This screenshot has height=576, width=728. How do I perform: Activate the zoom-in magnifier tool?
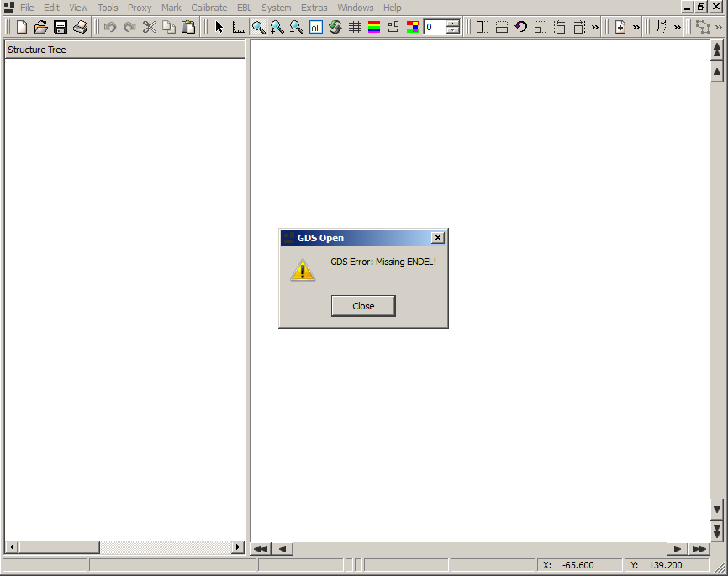click(277, 26)
